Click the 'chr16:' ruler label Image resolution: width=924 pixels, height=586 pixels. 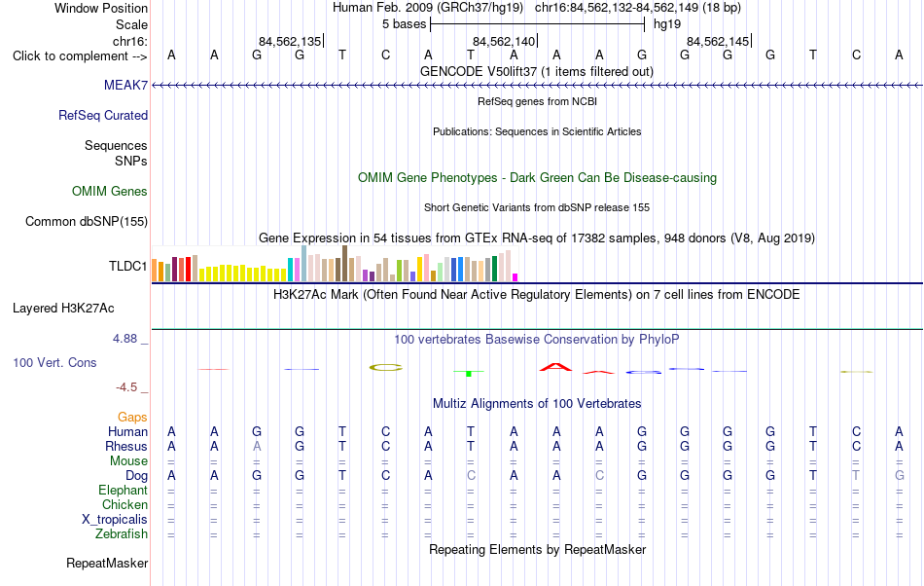pos(129,41)
